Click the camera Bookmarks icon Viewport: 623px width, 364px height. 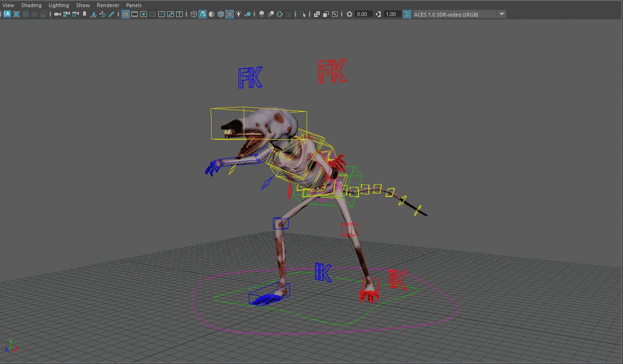coord(85,14)
